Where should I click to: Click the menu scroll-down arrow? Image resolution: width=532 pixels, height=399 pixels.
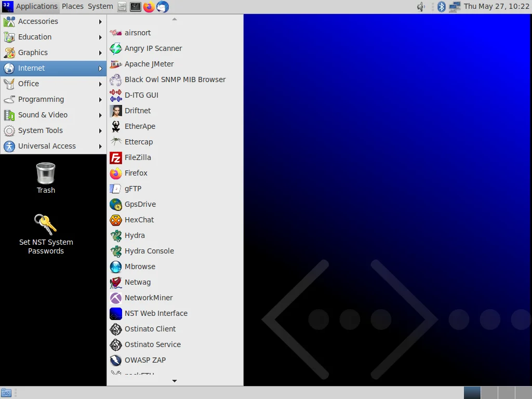[175, 381]
